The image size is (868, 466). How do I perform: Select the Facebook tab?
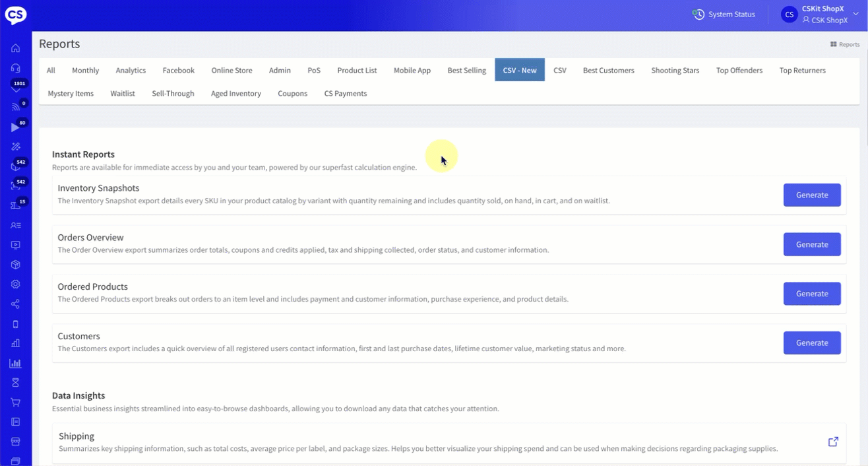click(179, 70)
